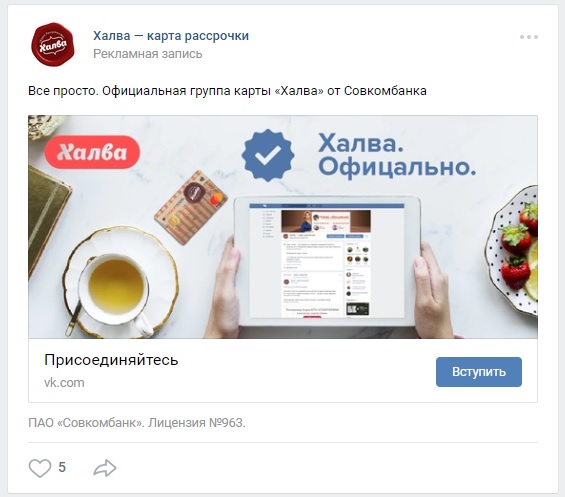Click the like counter showing 5
Screen dimensions: 565x497
point(62,467)
